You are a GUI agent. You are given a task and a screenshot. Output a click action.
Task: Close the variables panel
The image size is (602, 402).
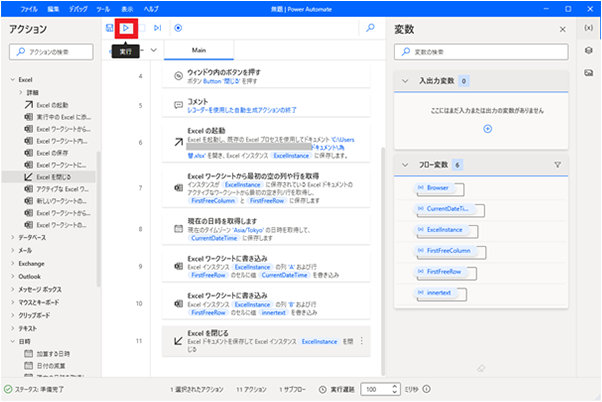pyautogui.click(x=562, y=29)
